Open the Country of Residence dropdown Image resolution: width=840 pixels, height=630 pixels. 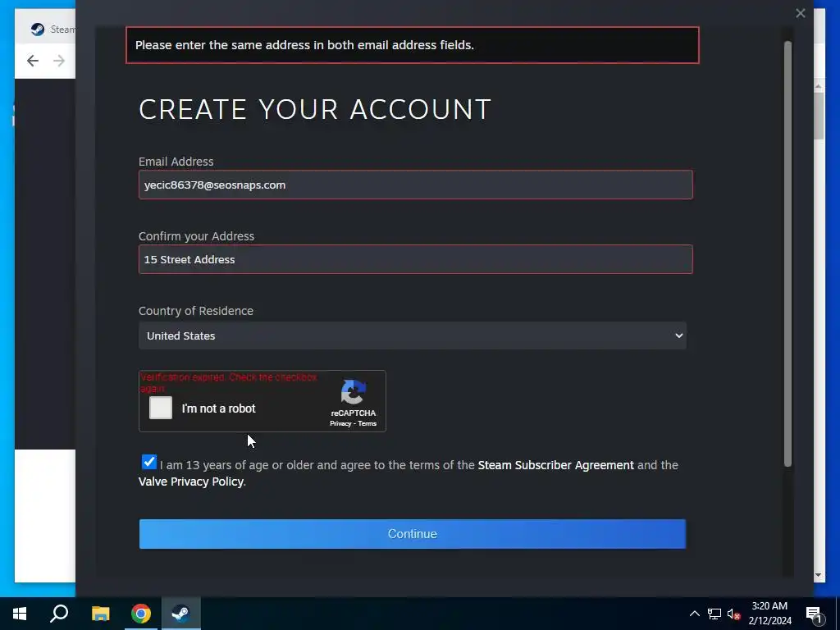(x=412, y=336)
